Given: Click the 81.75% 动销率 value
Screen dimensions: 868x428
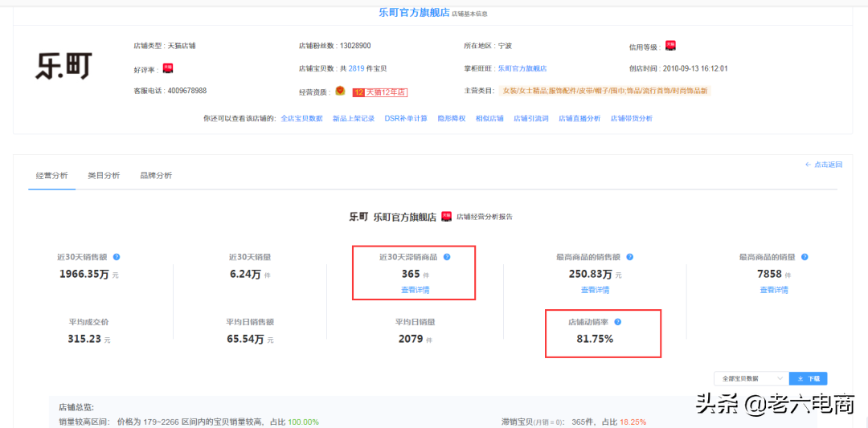Looking at the screenshot, I should (x=595, y=338).
